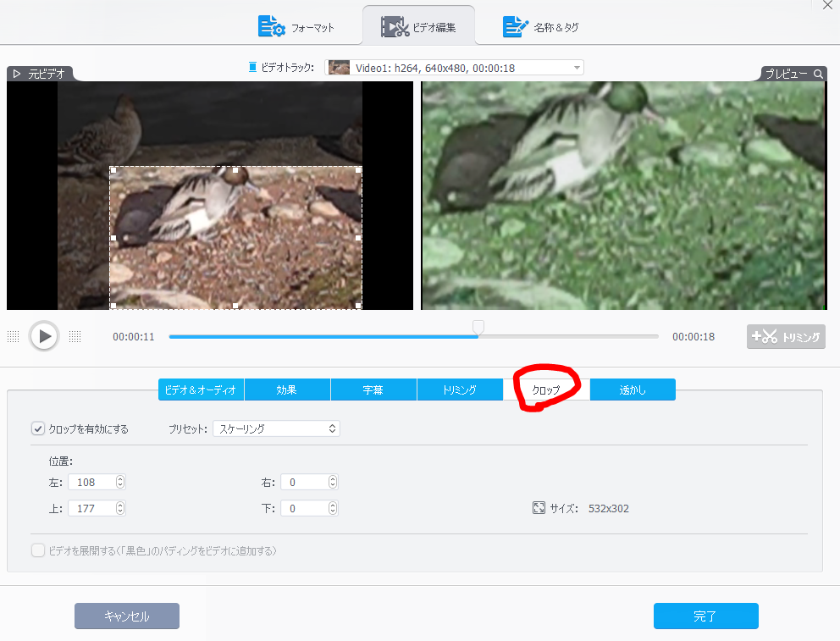Click the dotted grip right of Play
This screenshot has width=840, height=641.
pos(75,336)
